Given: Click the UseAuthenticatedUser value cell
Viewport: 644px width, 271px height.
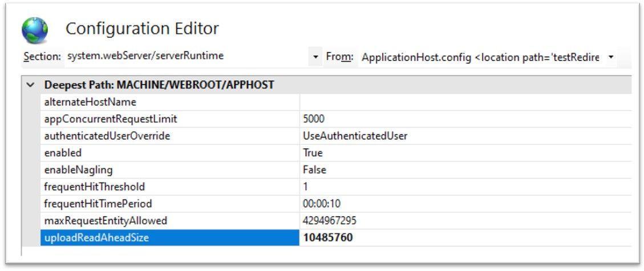Looking at the screenshot, I should pos(355,136).
